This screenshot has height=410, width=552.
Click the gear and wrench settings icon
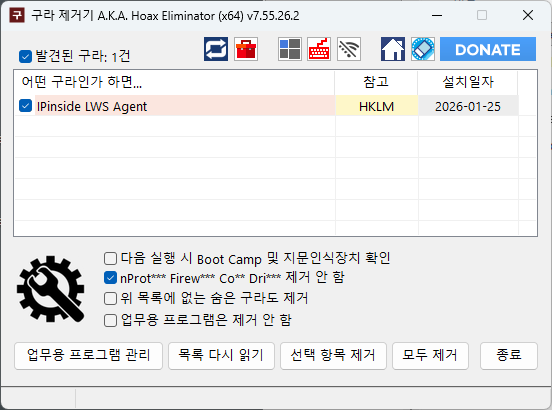click(50, 289)
